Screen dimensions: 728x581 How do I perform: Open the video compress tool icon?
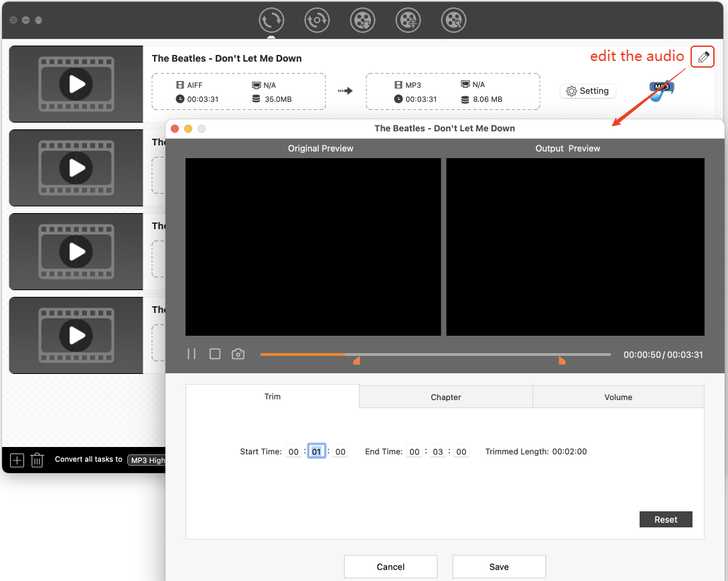click(x=408, y=21)
